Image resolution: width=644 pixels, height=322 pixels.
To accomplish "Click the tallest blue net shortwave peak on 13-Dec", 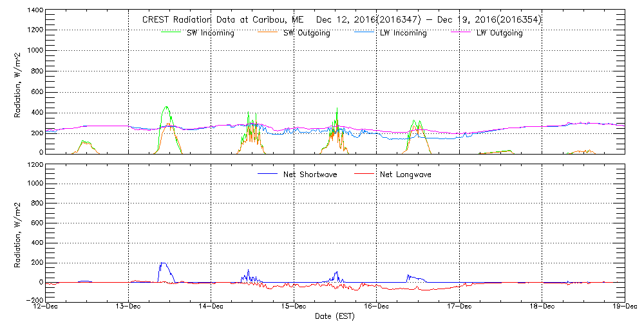I will (164, 263).
